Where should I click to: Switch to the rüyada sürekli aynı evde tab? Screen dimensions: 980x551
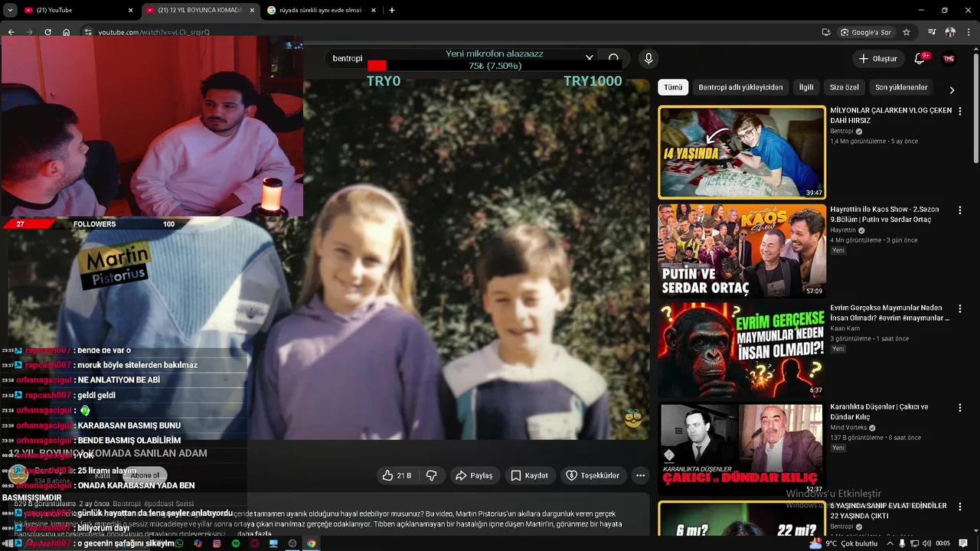click(x=320, y=10)
